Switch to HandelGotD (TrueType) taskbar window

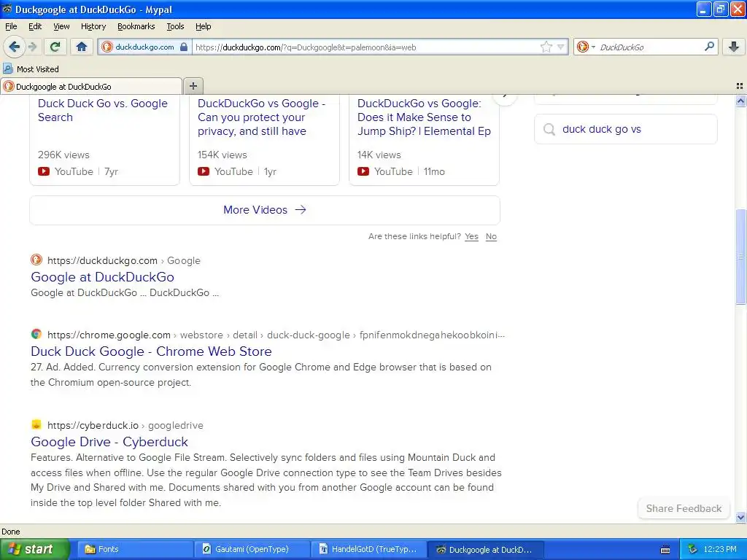[368, 549]
